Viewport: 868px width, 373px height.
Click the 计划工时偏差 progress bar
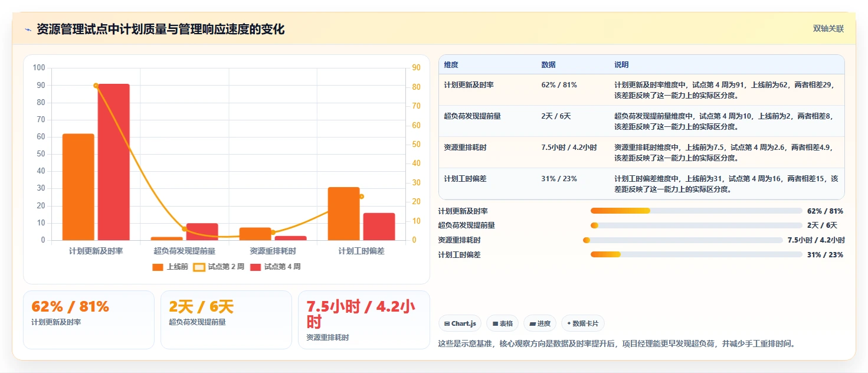[x=696, y=255]
